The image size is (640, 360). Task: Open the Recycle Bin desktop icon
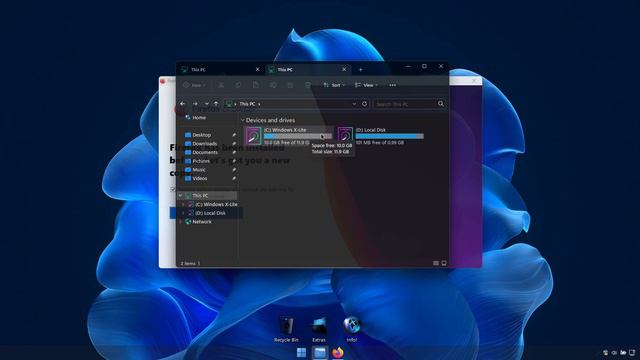tap(286, 330)
